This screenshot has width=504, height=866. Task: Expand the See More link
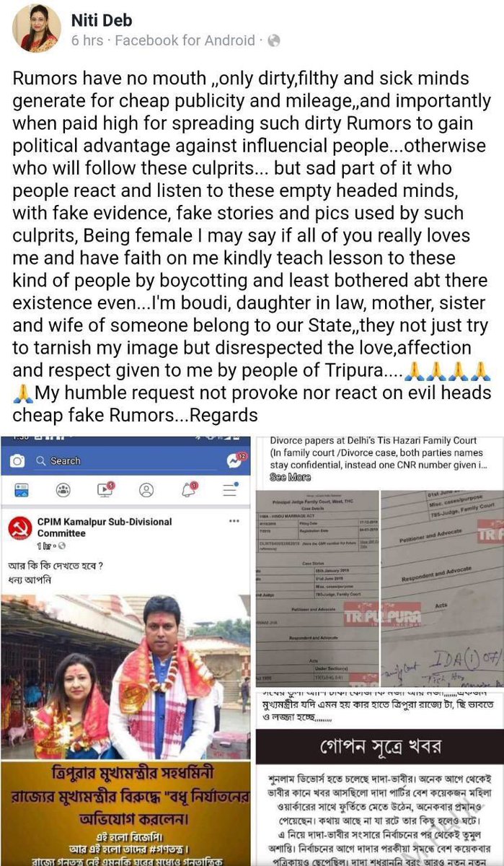(x=290, y=477)
